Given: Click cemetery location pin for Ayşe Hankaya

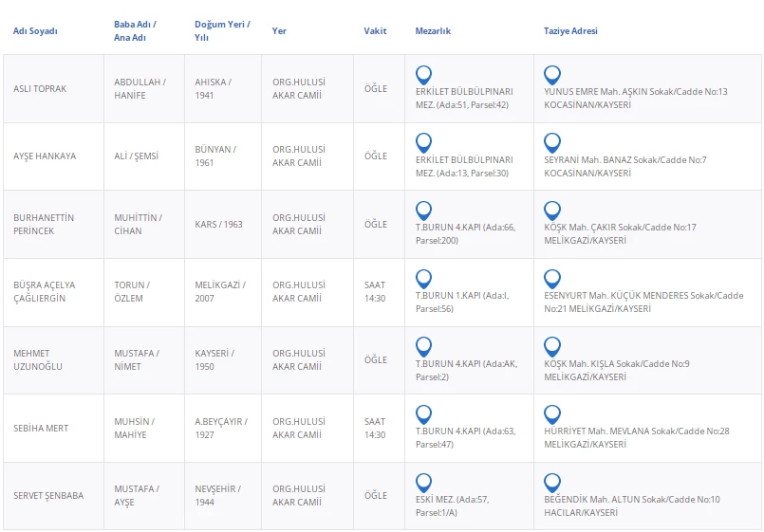Looking at the screenshot, I should point(423,142).
